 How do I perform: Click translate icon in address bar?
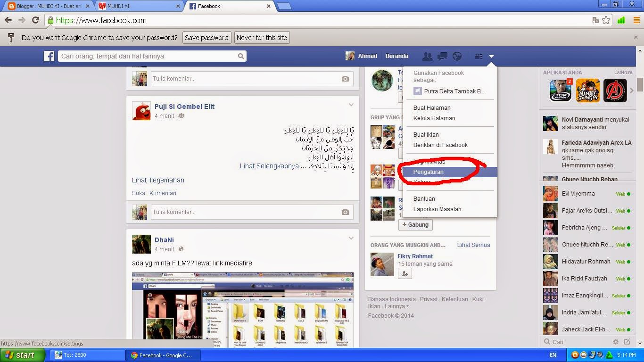(x=595, y=20)
